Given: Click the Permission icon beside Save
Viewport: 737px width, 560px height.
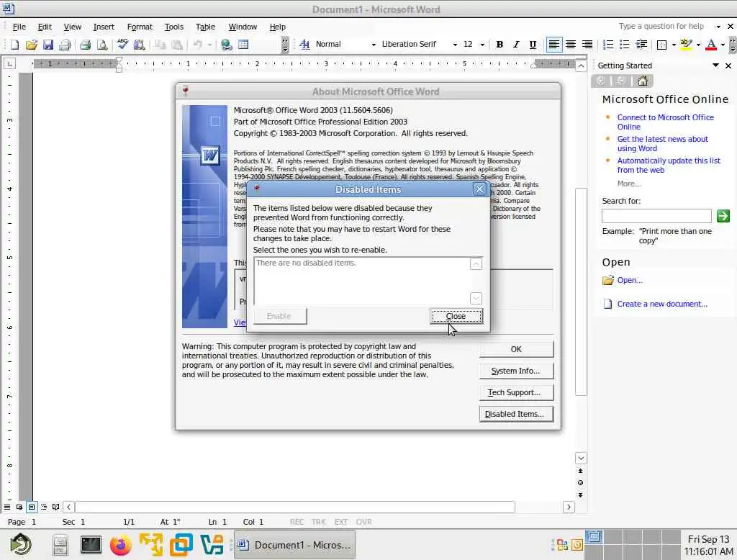Looking at the screenshot, I should (x=64, y=45).
